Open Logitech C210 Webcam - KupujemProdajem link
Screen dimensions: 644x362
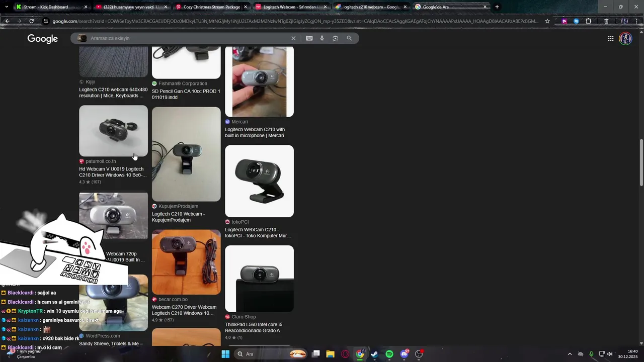coord(178,217)
